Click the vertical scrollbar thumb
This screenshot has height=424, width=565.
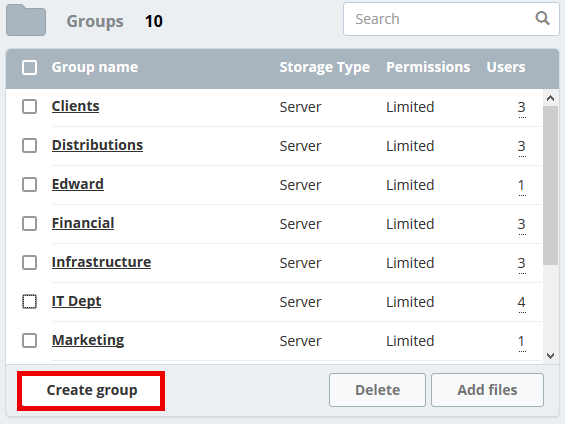pos(550,186)
